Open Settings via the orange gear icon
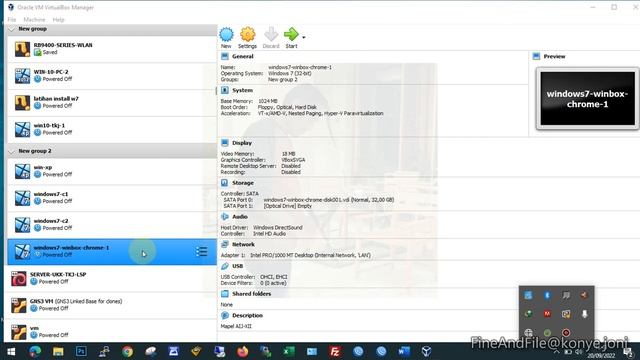 (247, 35)
